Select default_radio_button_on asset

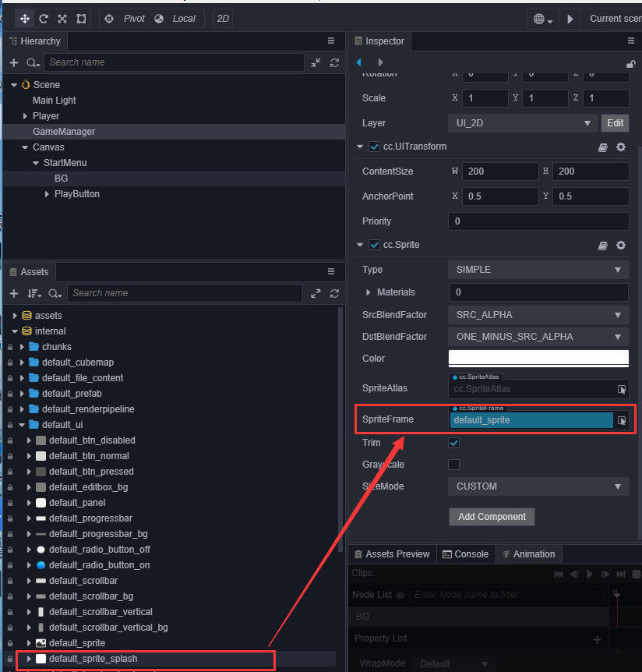pos(99,565)
